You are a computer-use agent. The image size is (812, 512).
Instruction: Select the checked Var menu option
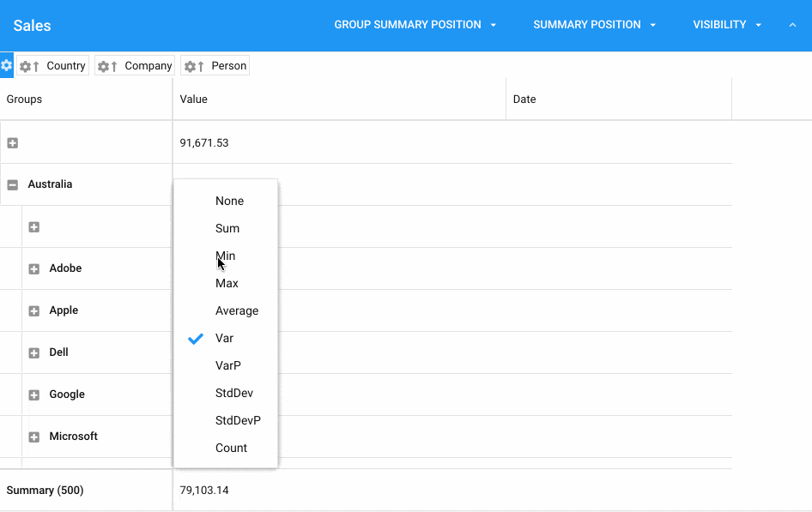click(x=226, y=338)
